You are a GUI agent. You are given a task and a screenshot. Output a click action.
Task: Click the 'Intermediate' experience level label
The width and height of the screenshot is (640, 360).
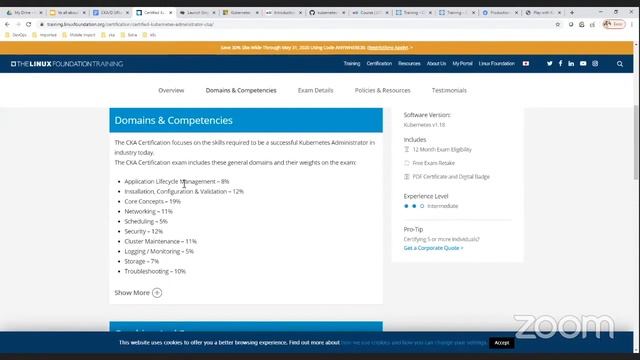tap(442, 206)
